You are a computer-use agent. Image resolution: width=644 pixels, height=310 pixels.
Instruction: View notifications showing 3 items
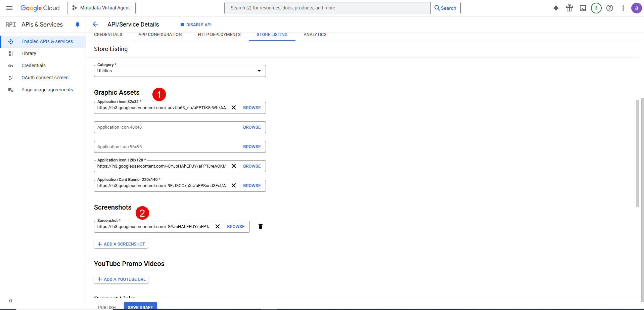596,8
